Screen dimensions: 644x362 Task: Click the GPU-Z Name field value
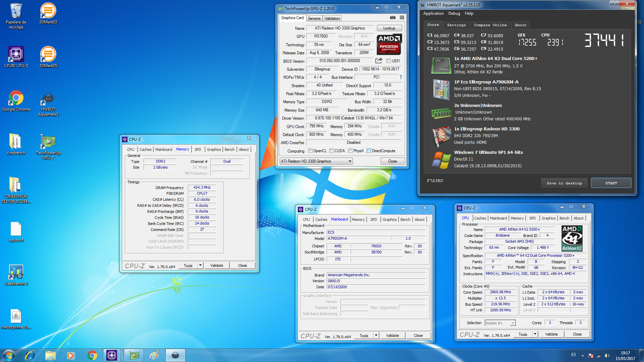click(x=339, y=28)
